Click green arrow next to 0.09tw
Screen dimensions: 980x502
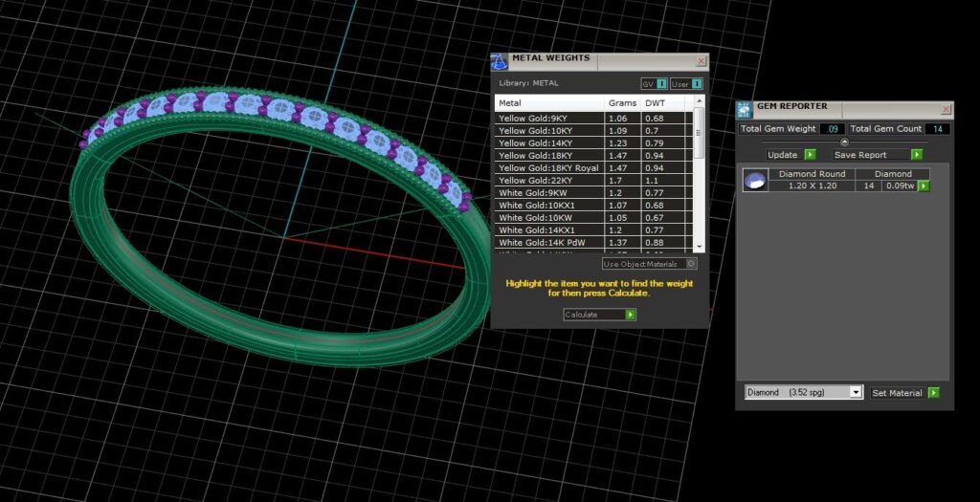[924, 186]
